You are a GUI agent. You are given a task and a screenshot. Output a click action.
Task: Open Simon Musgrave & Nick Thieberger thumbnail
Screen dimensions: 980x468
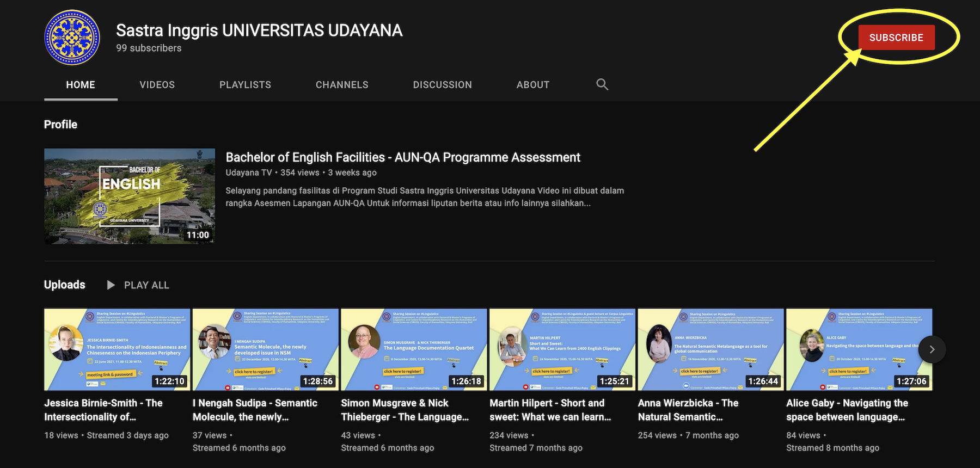[x=414, y=349]
